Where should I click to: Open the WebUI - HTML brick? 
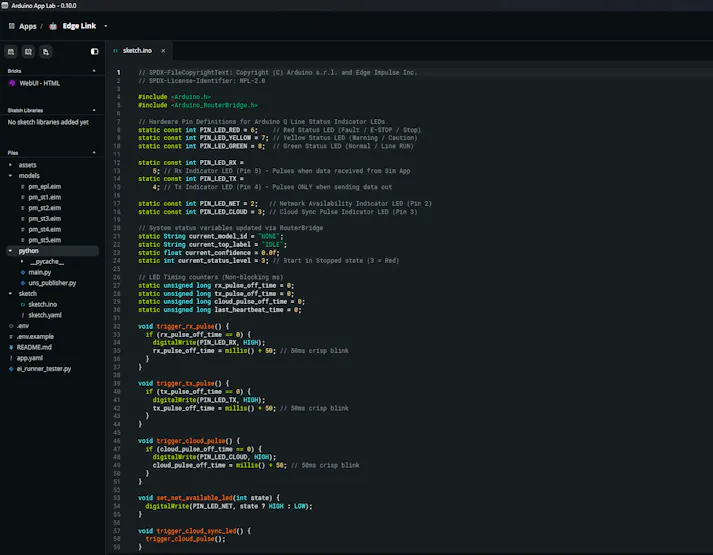40,83
